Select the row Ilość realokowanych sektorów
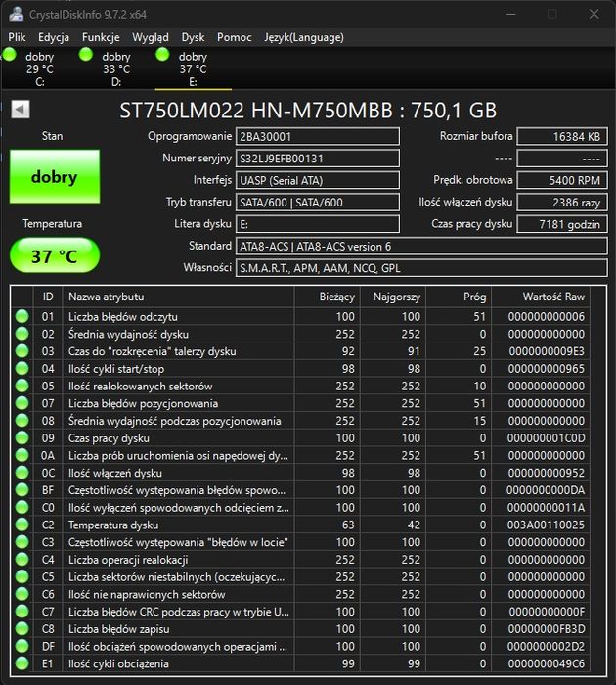616x685 pixels. [300, 386]
